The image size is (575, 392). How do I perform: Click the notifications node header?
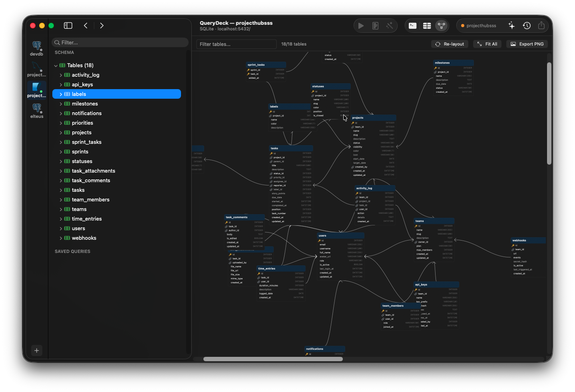tap(324, 349)
